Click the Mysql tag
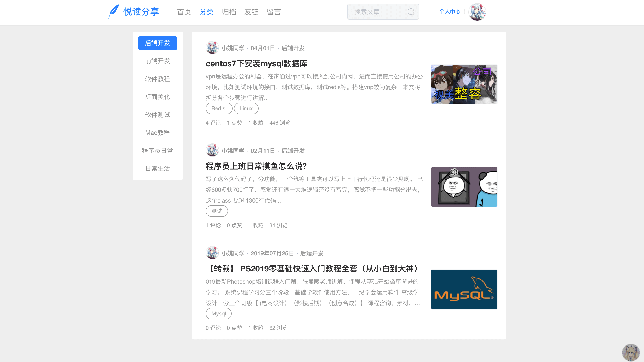 click(x=218, y=313)
